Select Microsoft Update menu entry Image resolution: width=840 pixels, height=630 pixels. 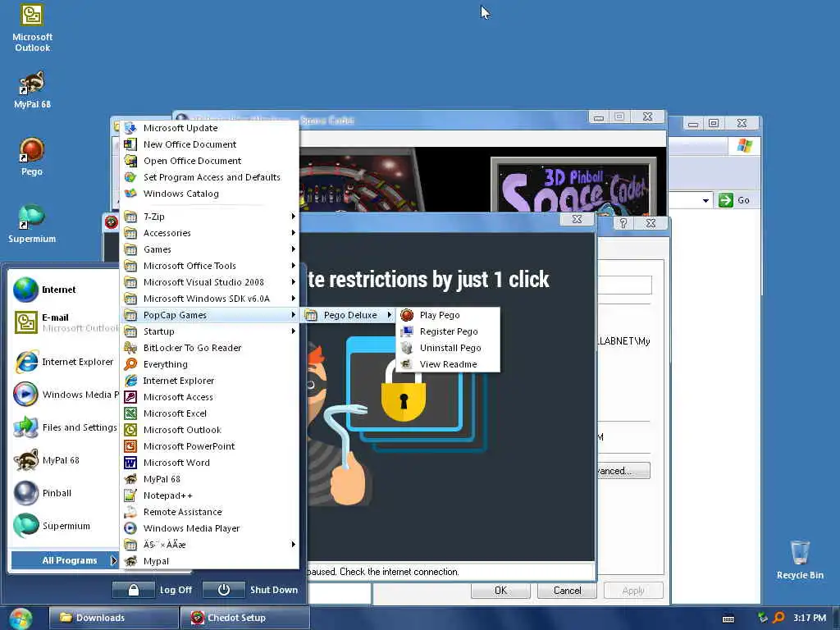pos(209,128)
